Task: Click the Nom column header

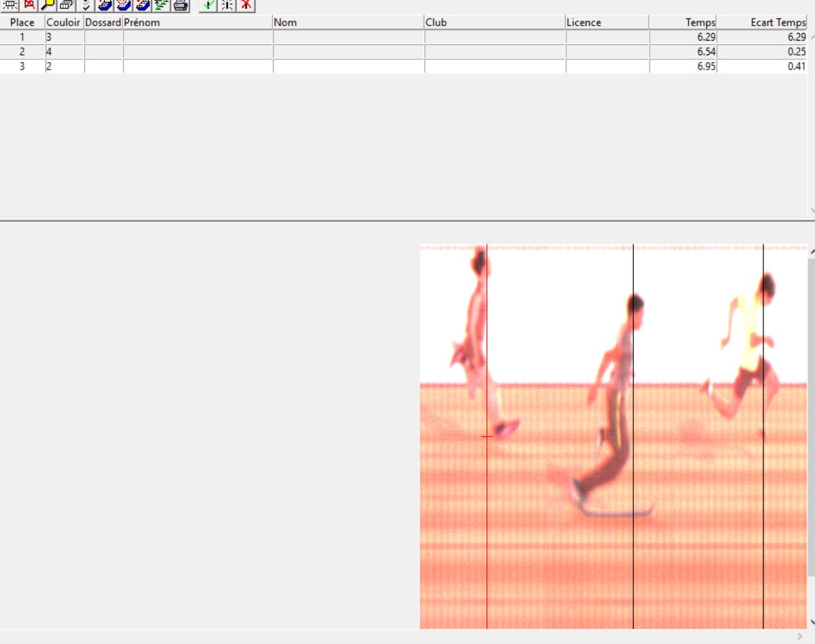Action: click(348, 22)
